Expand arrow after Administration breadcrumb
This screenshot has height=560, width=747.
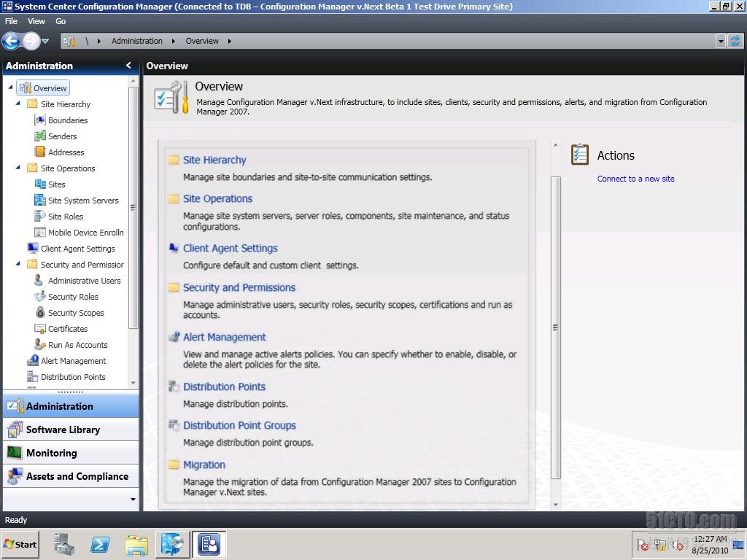pos(174,41)
